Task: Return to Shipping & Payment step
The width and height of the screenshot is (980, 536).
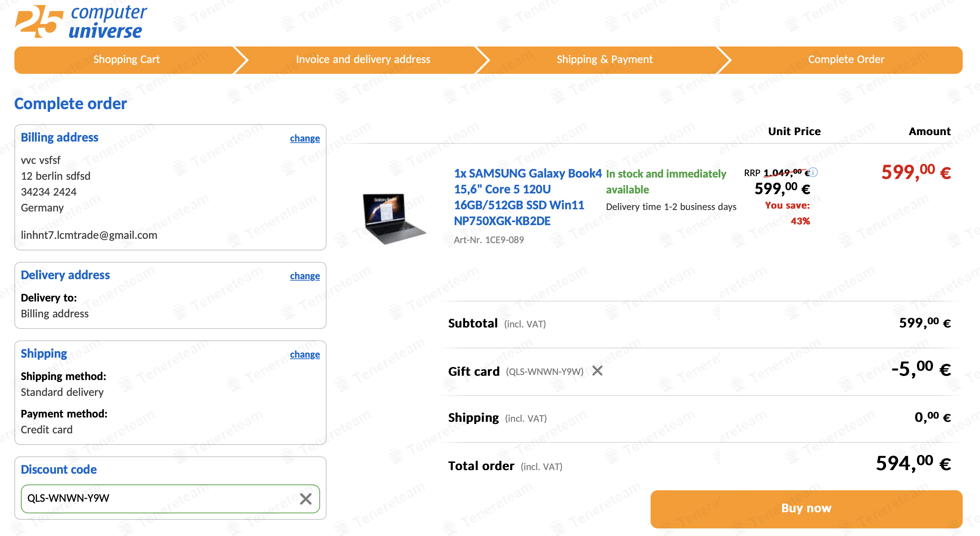Action: (604, 59)
